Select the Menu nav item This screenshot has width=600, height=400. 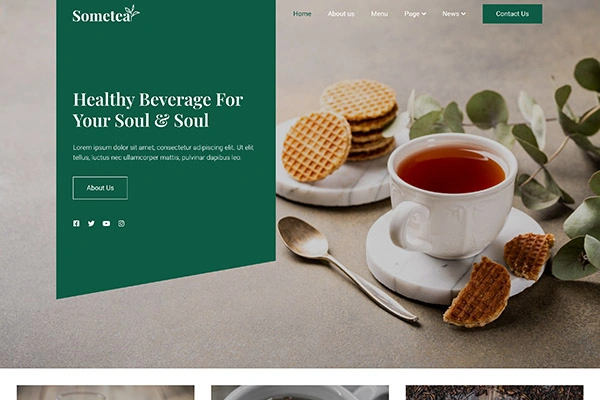tap(379, 14)
